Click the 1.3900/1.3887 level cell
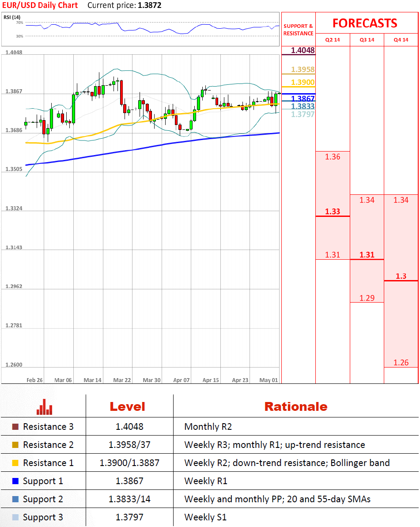This screenshot has height=527, width=420. (129, 463)
